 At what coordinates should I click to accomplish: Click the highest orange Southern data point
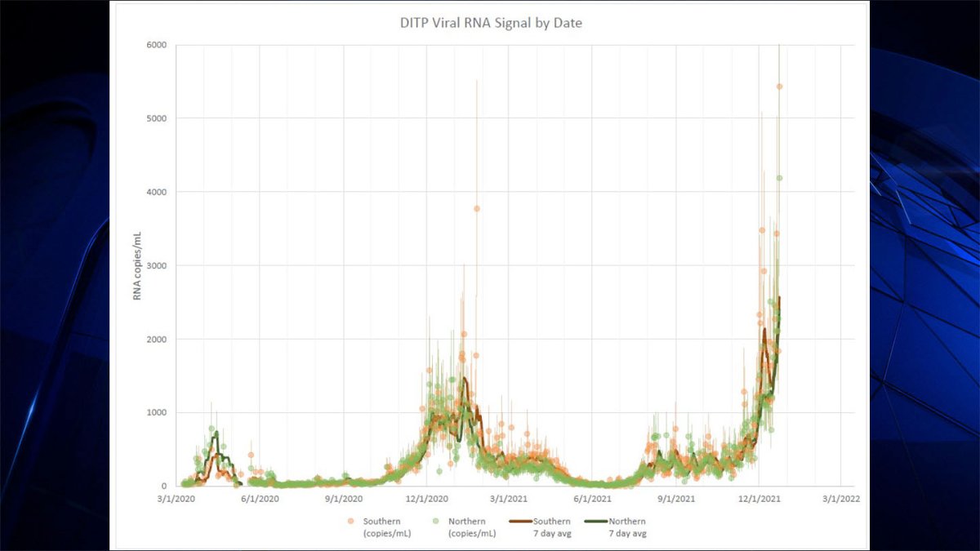(779, 87)
